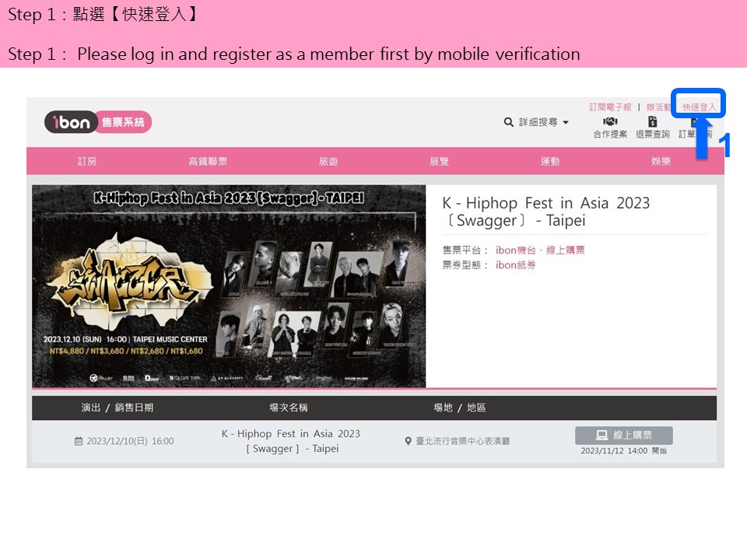
Task: Click the 訂單查詢 order inquiry icon
Action: 693,123
